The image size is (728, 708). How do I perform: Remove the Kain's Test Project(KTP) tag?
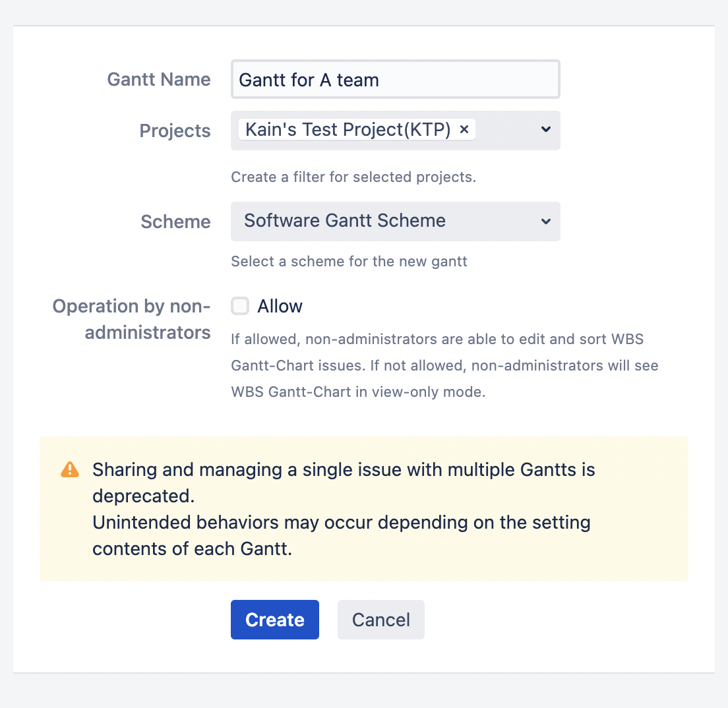coord(464,130)
